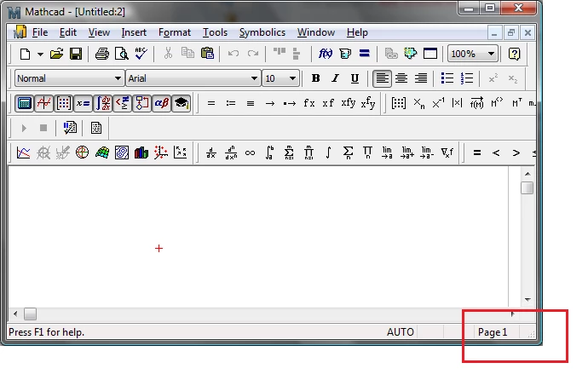Open the Insert menu
This screenshot has width=588, height=380.
134,32
